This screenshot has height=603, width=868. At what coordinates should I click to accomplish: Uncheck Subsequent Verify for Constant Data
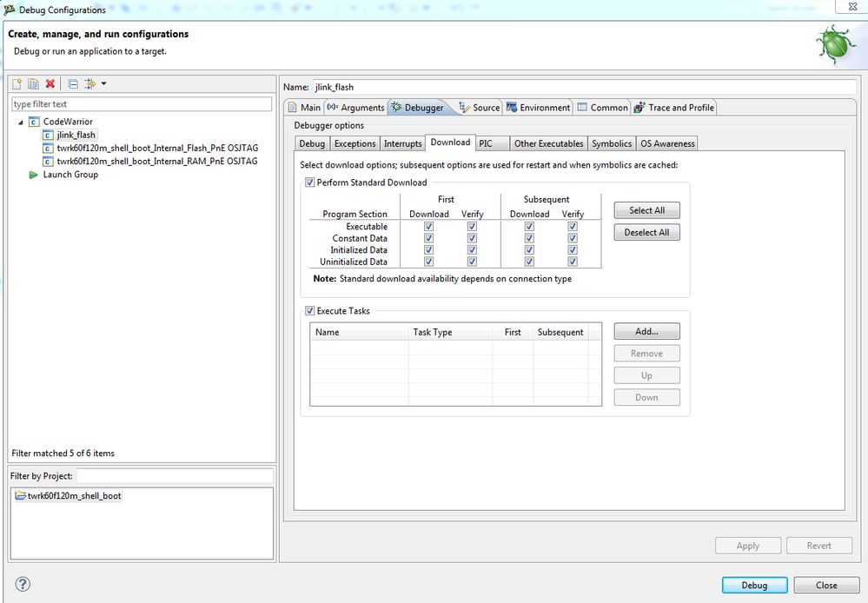[573, 238]
